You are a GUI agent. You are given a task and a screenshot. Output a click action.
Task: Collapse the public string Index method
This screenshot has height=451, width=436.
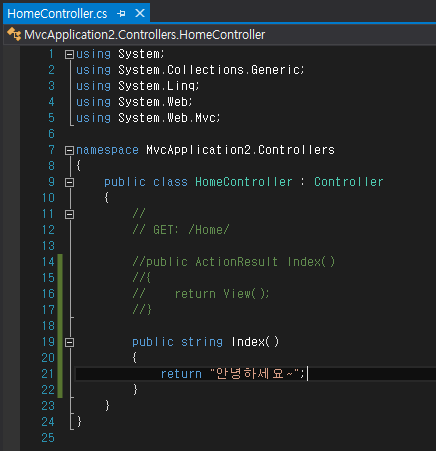pyautogui.click(x=69, y=342)
